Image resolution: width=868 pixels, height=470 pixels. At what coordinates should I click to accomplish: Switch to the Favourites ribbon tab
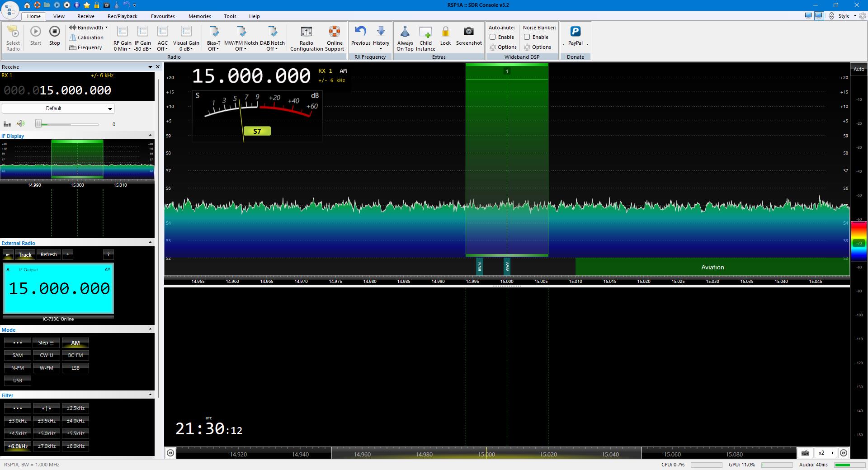(x=163, y=16)
